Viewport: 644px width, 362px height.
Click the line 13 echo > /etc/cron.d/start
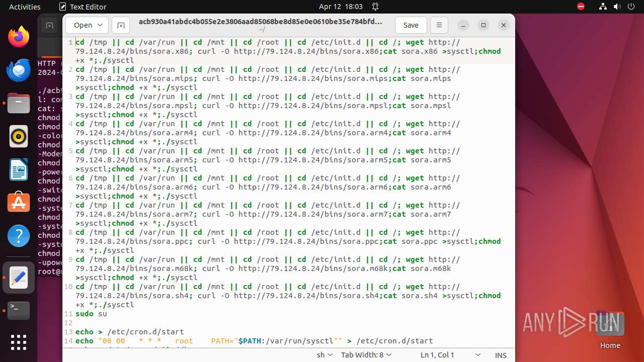pos(130,332)
